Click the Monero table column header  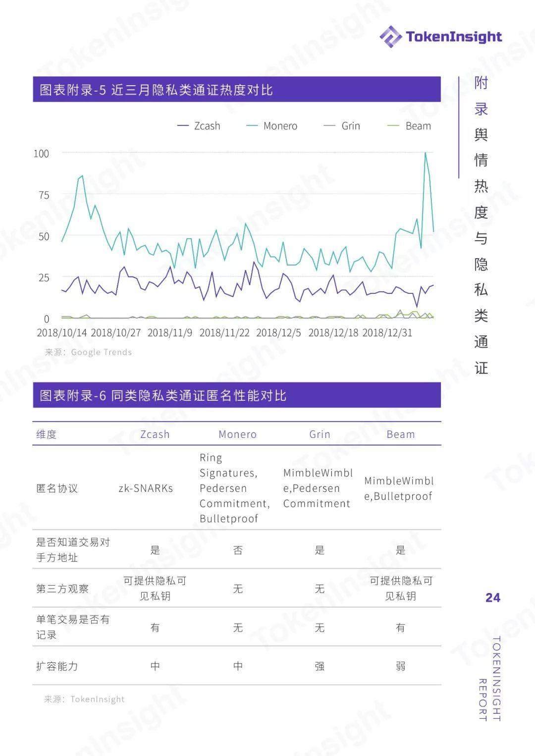click(x=238, y=434)
